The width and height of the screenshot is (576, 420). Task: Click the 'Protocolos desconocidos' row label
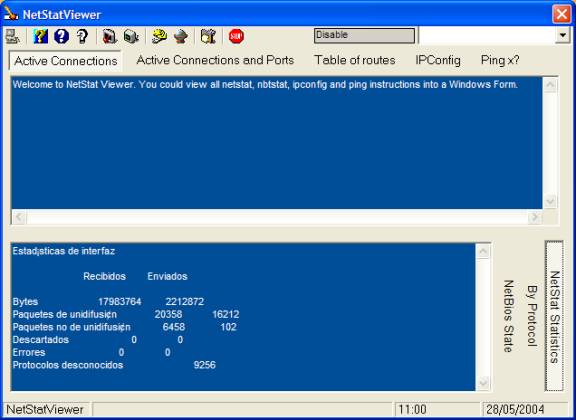[68, 365]
